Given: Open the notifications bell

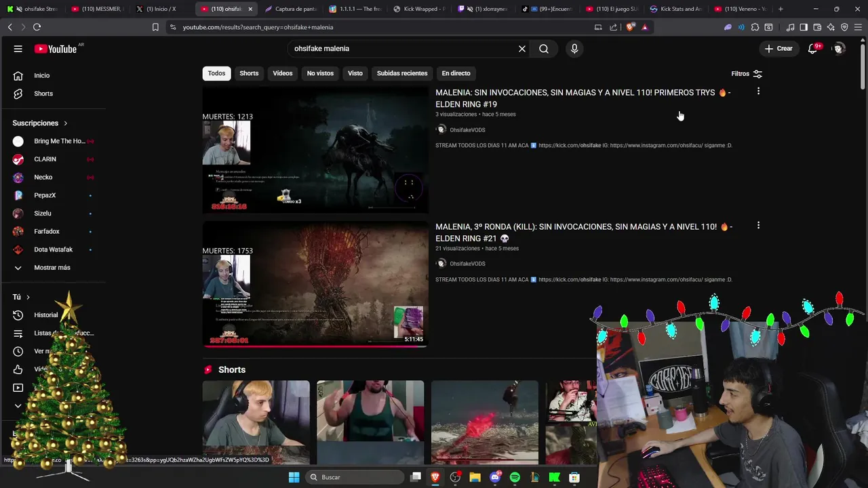Looking at the screenshot, I should (x=812, y=49).
